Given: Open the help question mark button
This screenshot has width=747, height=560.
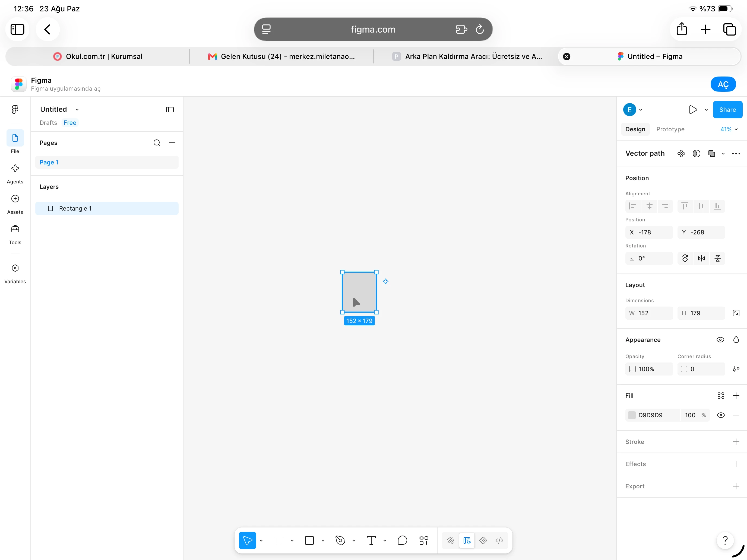Looking at the screenshot, I should [x=725, y=540].
